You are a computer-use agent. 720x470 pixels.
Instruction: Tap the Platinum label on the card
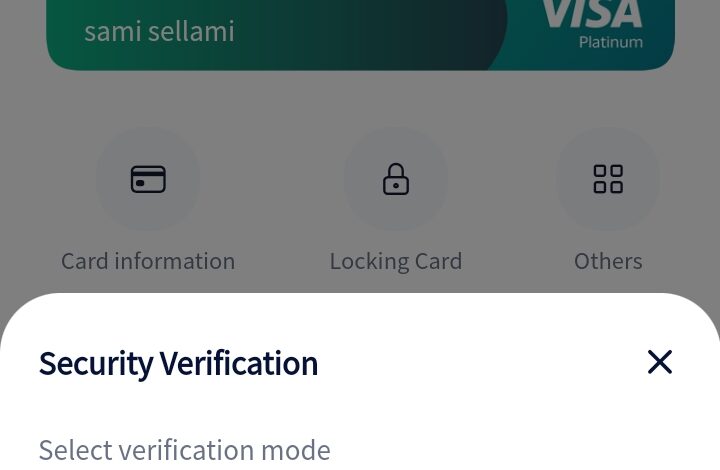[x=610, y=42]
